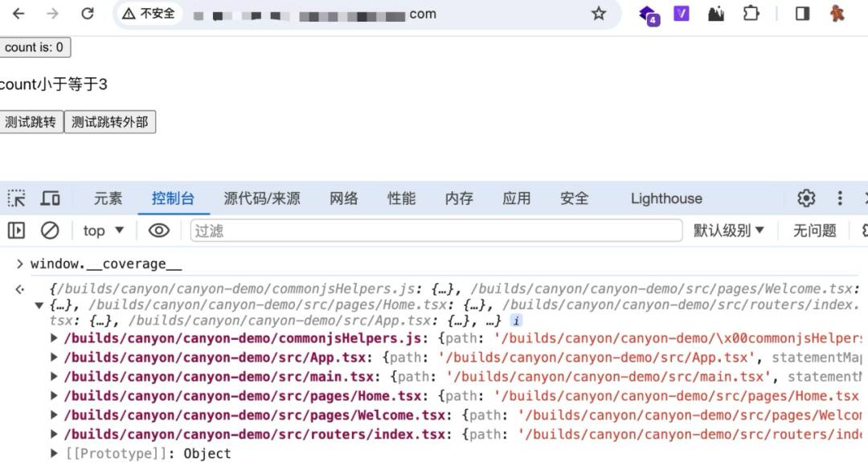This screenshot has height=466, width=868.
Task: Bookmark this page with the star icon
Action: [599, 14]
